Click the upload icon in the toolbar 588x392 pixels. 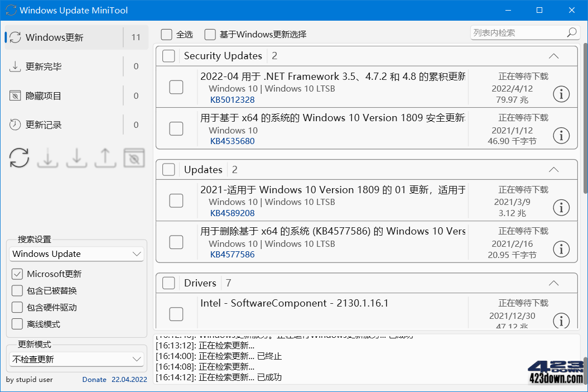coord(105,158)
